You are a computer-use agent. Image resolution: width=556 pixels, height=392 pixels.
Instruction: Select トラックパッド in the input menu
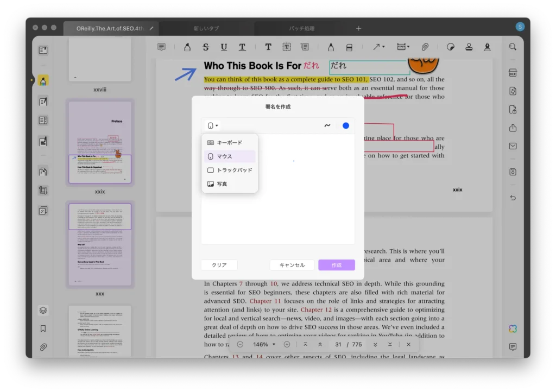(x=234, y=170)
